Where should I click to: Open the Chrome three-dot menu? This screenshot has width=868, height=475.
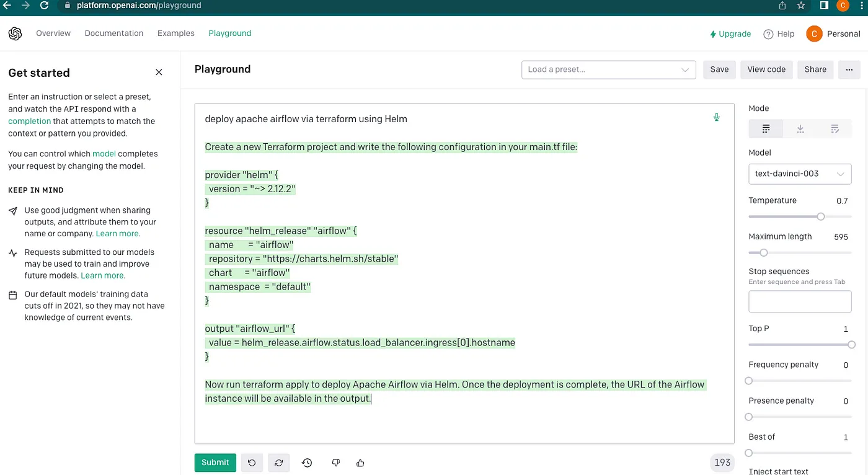(862, 5)
